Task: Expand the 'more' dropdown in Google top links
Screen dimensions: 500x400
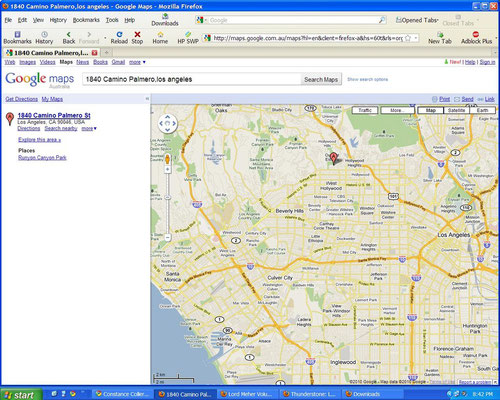Action: pos(137,62)
